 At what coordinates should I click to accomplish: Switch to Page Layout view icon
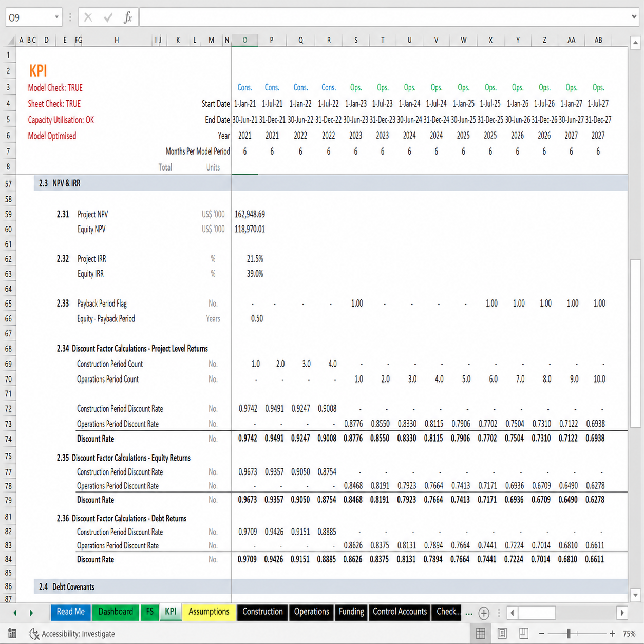tap(502, 634)
